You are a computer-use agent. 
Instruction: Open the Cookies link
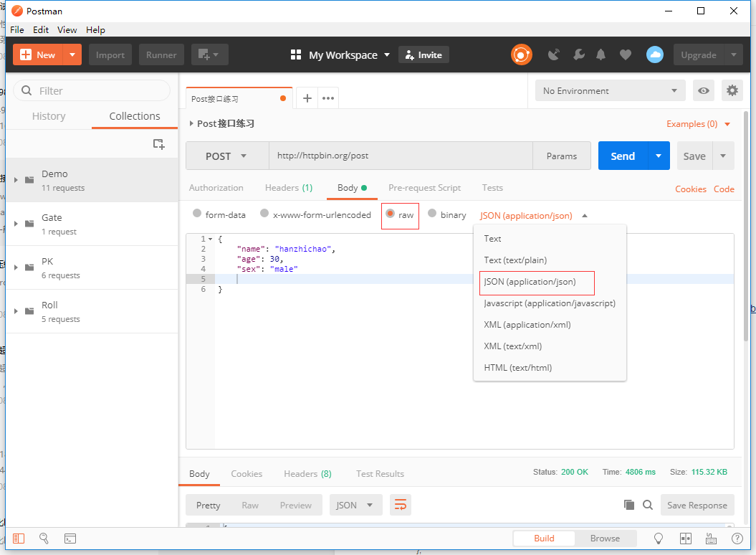coord(690,189)
